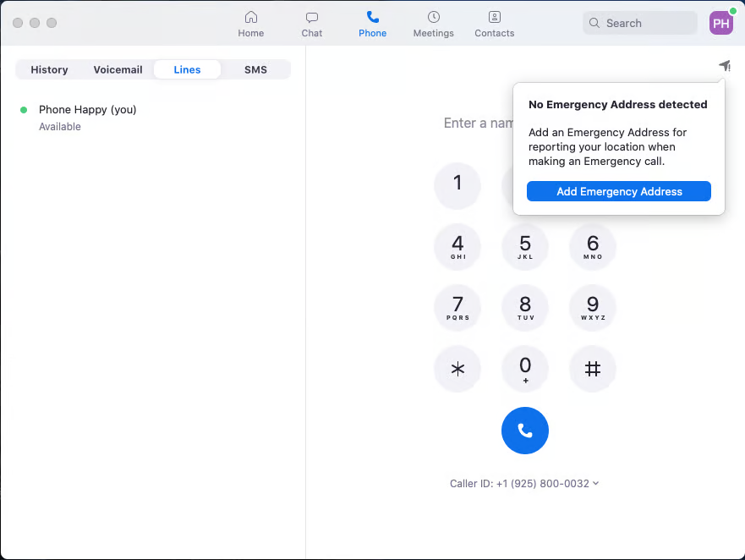Click the Search field
The image size is (745, 560).
click(x=640, y=23)
